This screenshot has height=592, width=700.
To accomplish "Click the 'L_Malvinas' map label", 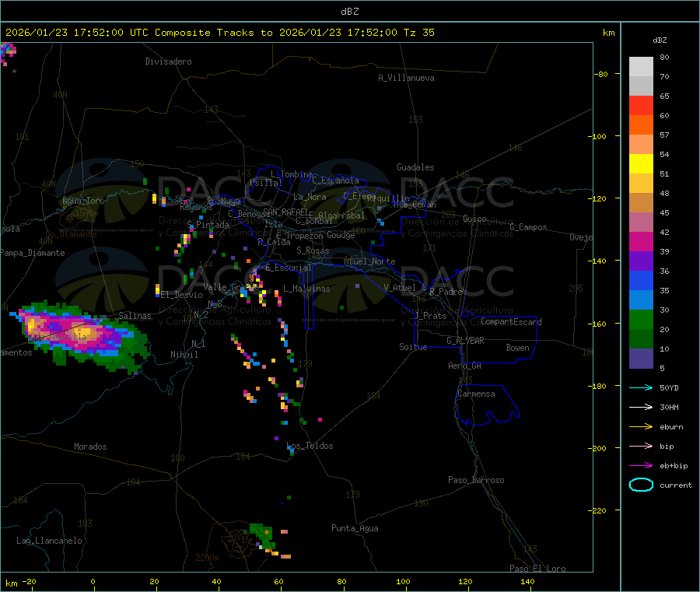I will point(306,289).
